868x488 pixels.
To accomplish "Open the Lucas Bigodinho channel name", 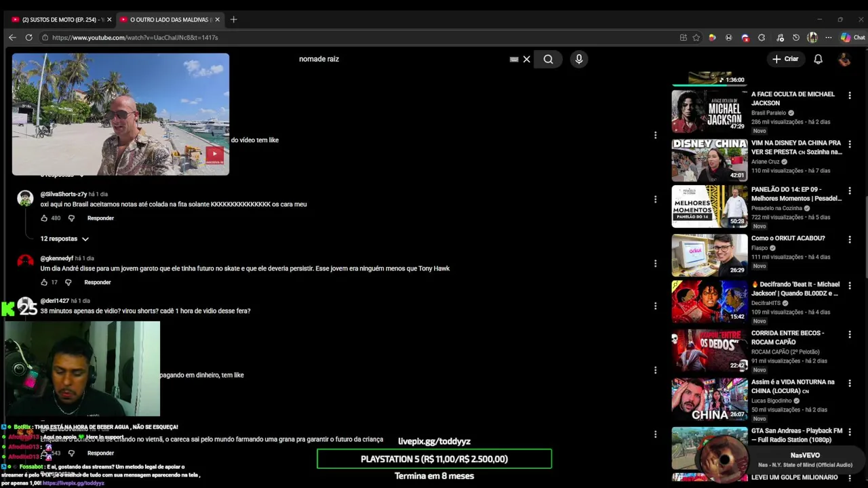I will coord(772,401).
